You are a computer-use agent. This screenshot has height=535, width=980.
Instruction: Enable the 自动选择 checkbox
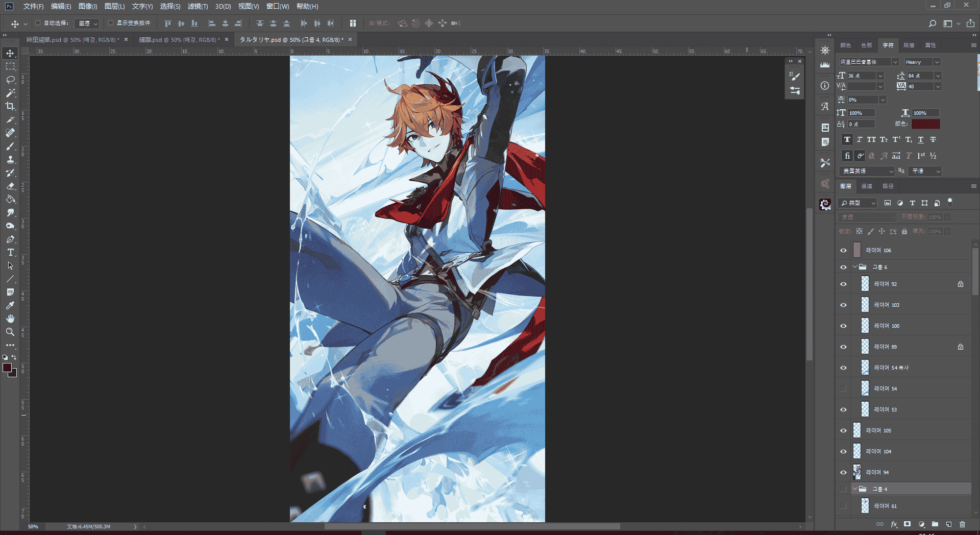click(x=38, y=23)
